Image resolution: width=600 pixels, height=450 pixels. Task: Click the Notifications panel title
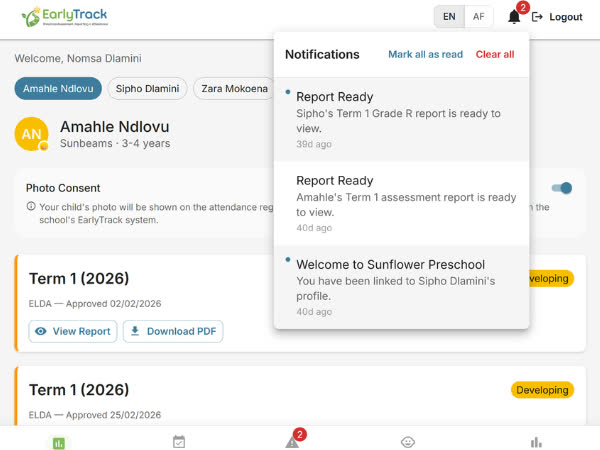coord(322,54)
